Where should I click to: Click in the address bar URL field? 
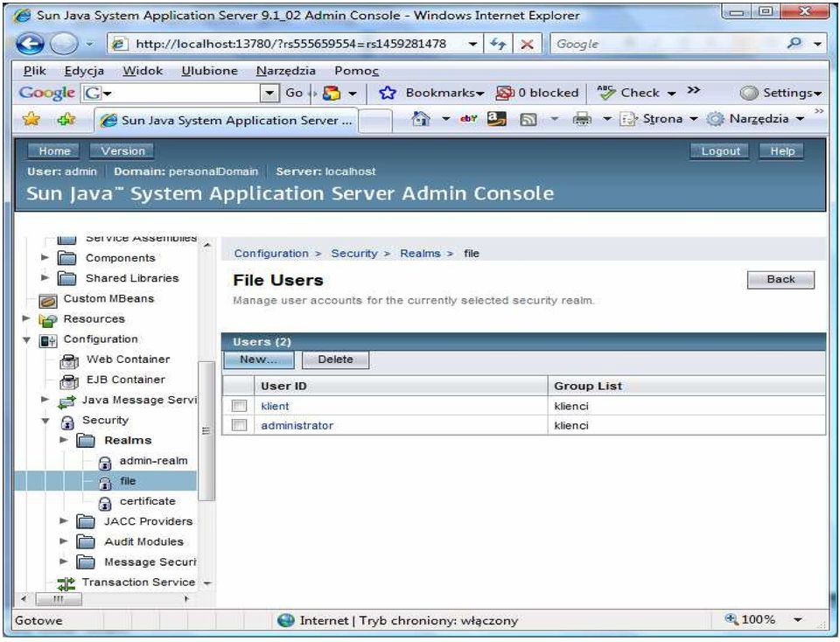(290, 44)
